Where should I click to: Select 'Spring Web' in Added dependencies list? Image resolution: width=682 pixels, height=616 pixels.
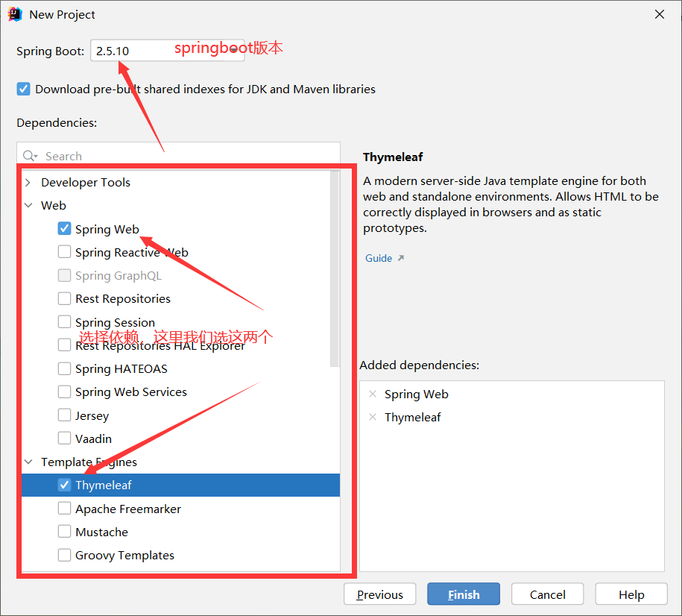click(416, 394)
